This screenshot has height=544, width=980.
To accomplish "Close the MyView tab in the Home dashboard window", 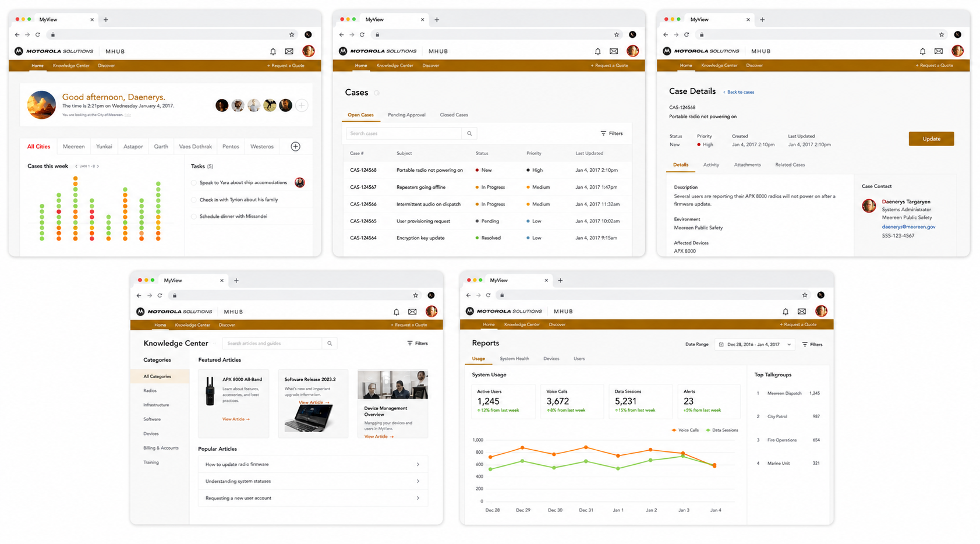I will click(x=92, y=20).
